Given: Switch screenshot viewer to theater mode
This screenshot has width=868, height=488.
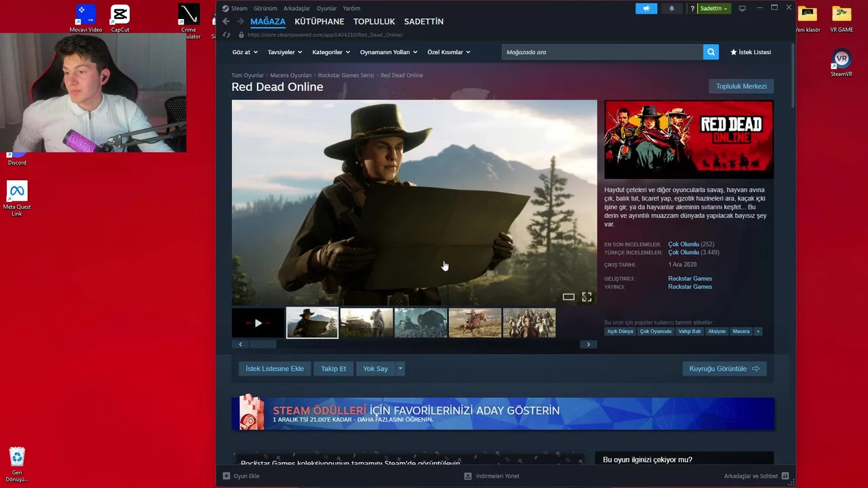Looking at the screenshot, I should pos(568,297).
